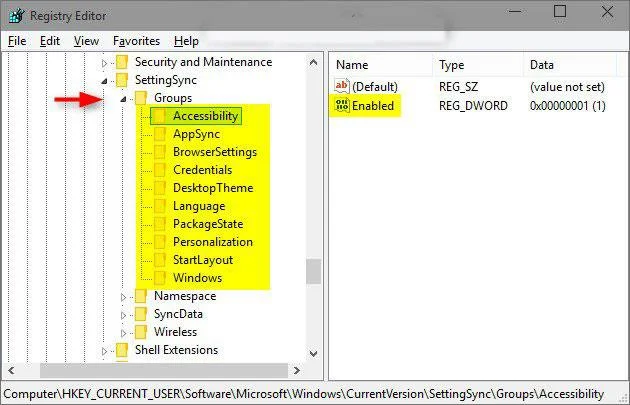Click the Enabled DWORD value icon
Viewport: 630px width, 405px height.
pyautogui.click(x=342, y=106)
